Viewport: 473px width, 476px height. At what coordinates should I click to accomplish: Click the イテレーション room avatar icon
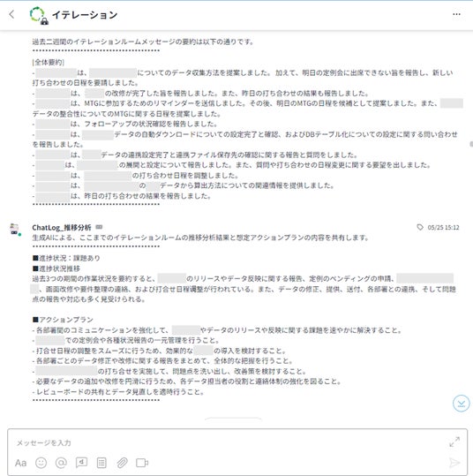click(38, 15)
